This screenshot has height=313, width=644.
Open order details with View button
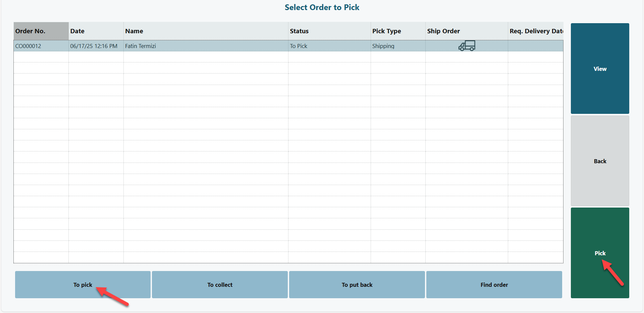tap(600, 69)
